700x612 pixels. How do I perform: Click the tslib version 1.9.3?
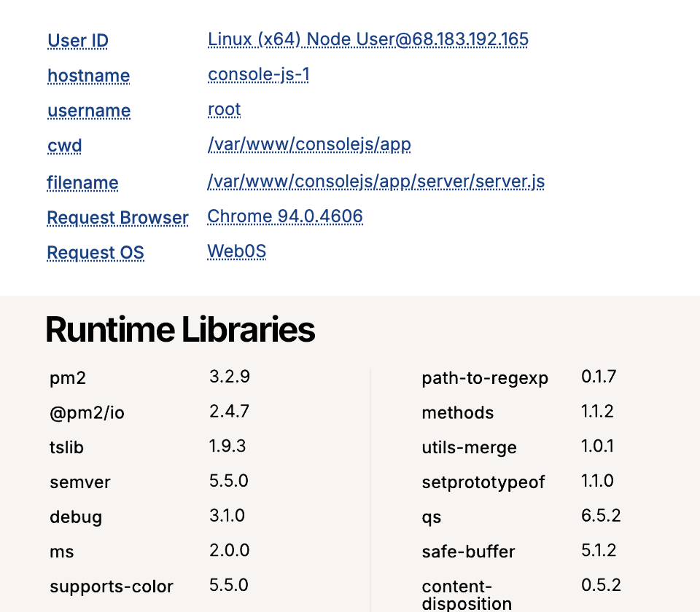point(227,446)
